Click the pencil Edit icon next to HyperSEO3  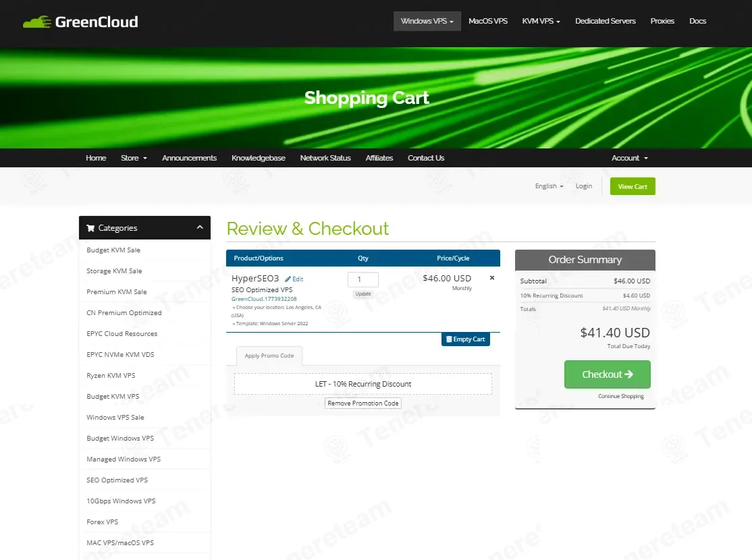coord(294,279)
